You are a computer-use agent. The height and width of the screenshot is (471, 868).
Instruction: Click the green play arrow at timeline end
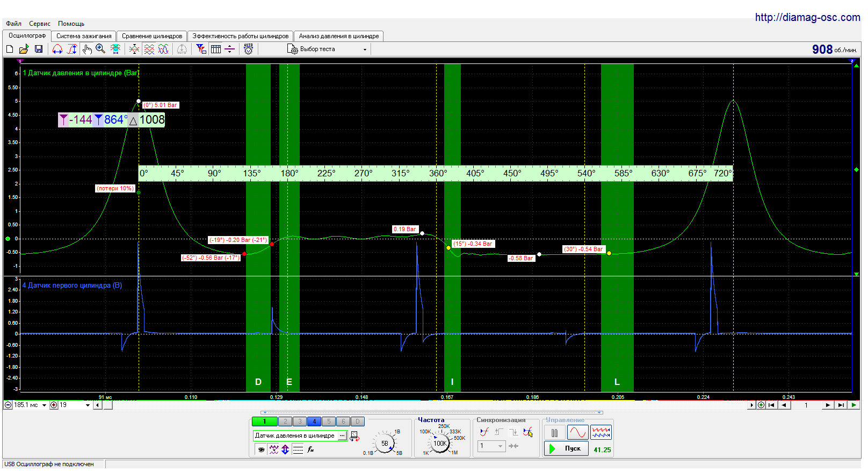853,405
